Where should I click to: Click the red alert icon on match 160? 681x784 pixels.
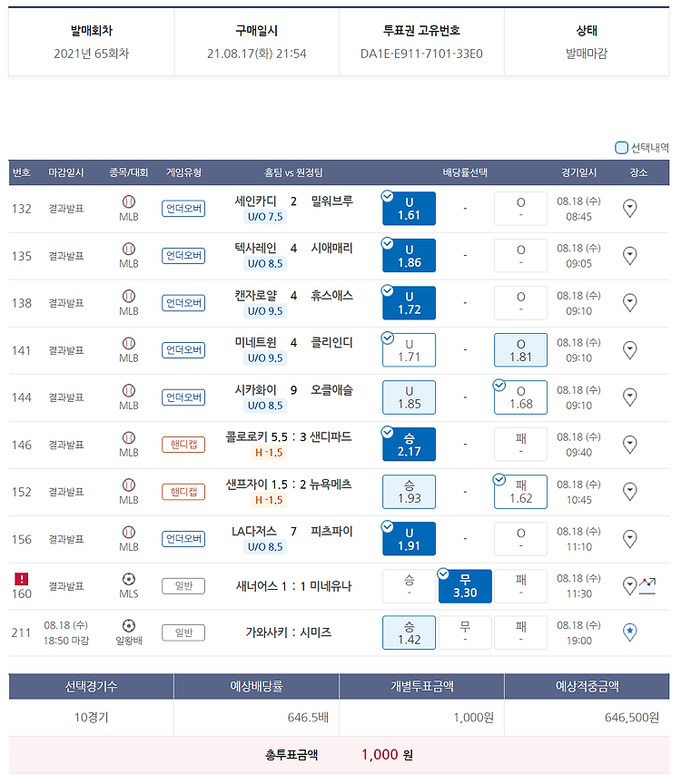tap(21, 579)
